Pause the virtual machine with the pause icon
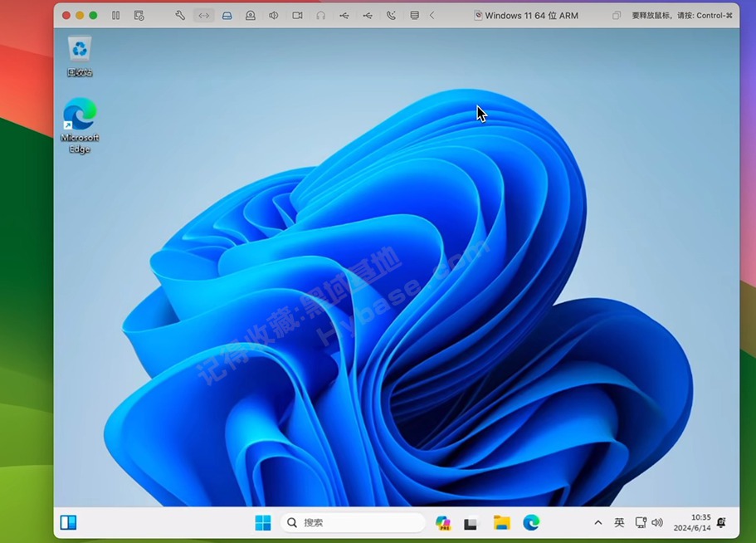The height and width of the screenshot is (543, 756). click(x=115, y=16)
